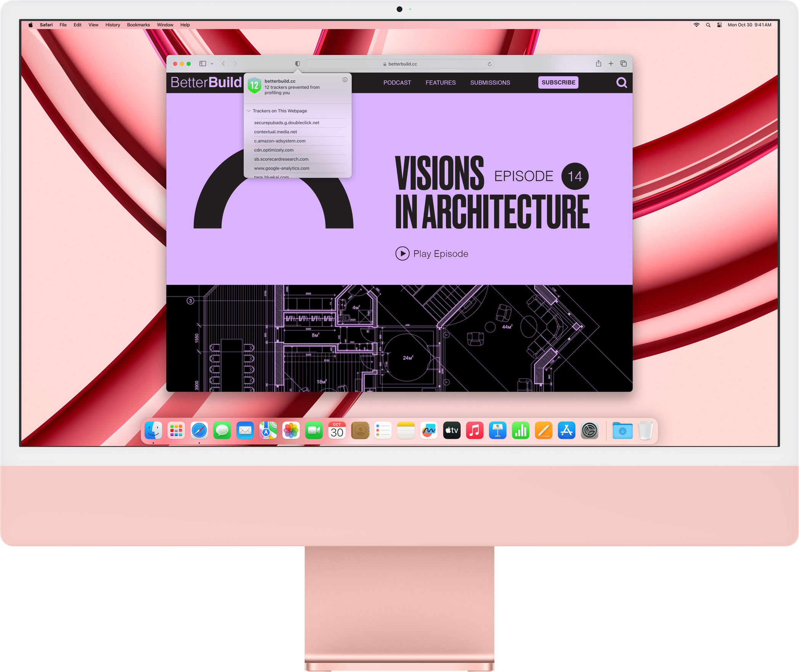Go back with the back arrow
The image size is (799, 672).
coord(223,64)
